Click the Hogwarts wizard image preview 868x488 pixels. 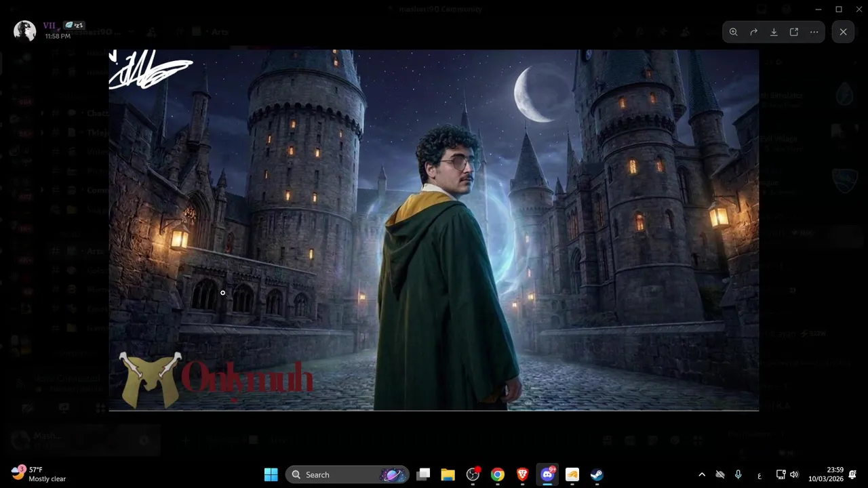point(434,230)
